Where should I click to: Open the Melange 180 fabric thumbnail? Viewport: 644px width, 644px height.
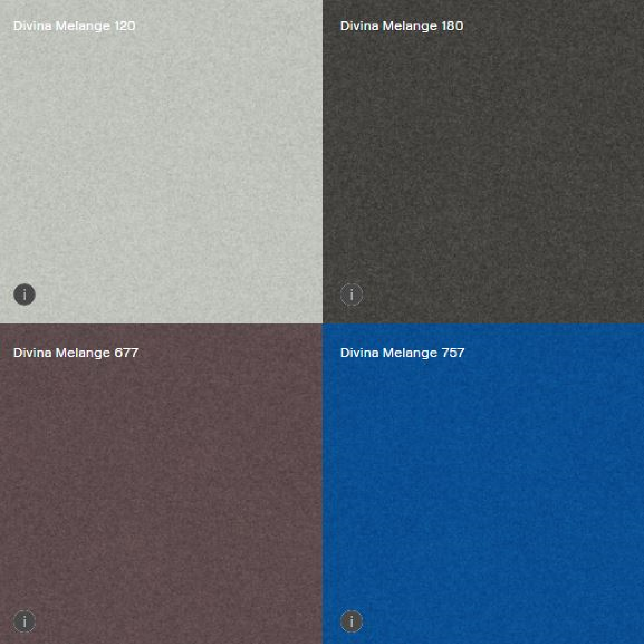(483, 161)
